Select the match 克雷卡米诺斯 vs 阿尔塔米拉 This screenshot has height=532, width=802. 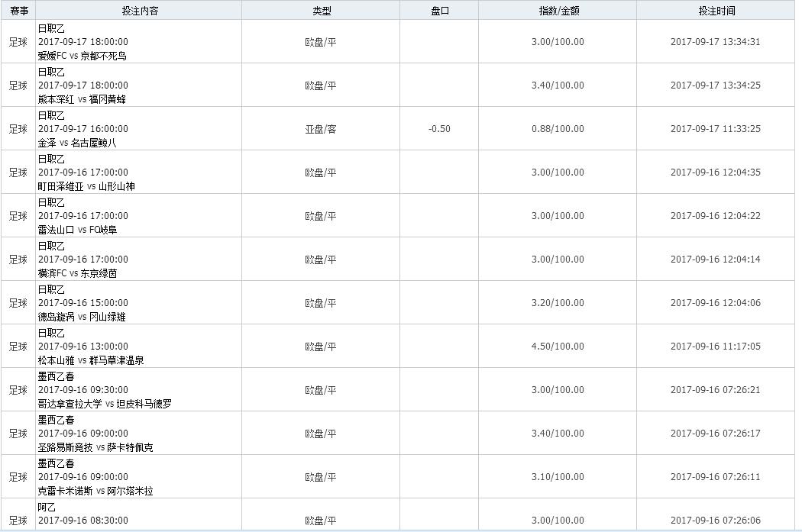tap(95, 491)
